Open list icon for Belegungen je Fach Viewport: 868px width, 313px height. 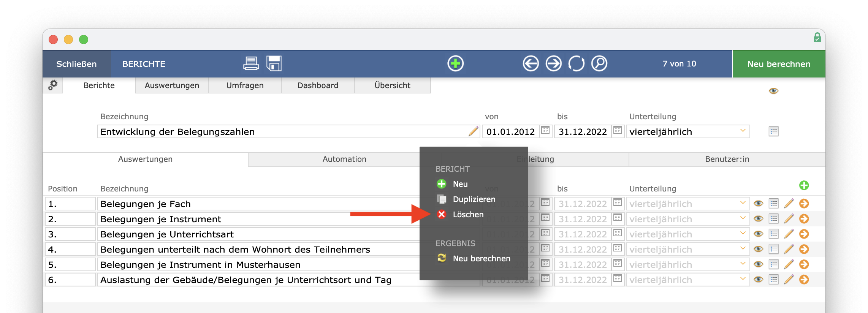774,204
